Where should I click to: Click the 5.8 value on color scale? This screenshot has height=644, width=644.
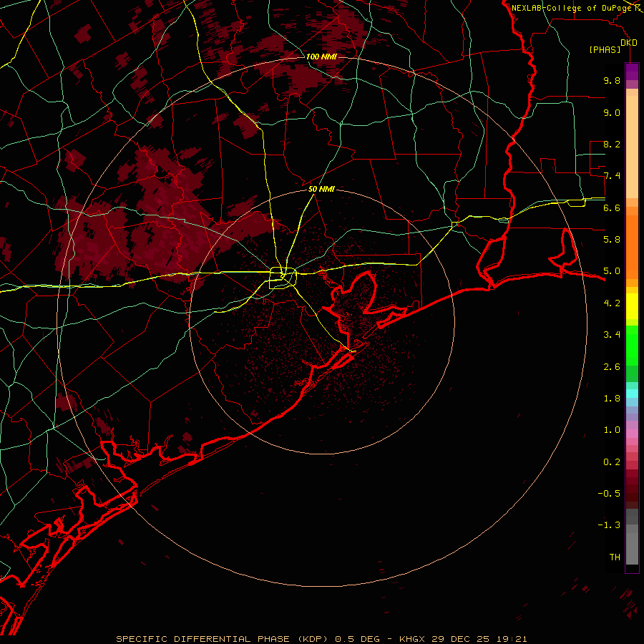pos(612,240)
